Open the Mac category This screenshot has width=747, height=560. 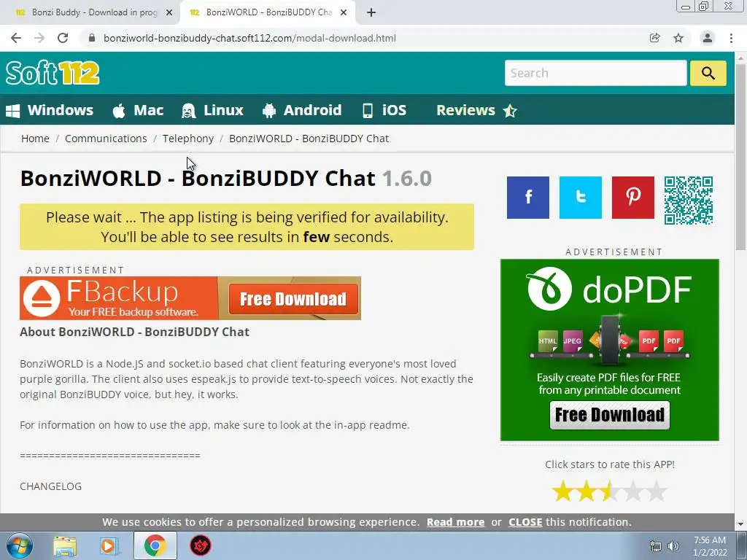(x=138, y=110)
